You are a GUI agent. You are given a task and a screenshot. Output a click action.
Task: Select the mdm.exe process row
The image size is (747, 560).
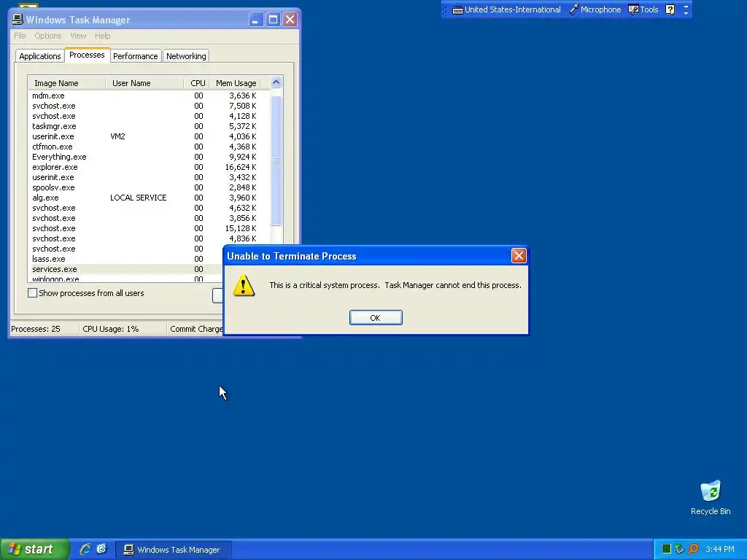tap(149, 96)
